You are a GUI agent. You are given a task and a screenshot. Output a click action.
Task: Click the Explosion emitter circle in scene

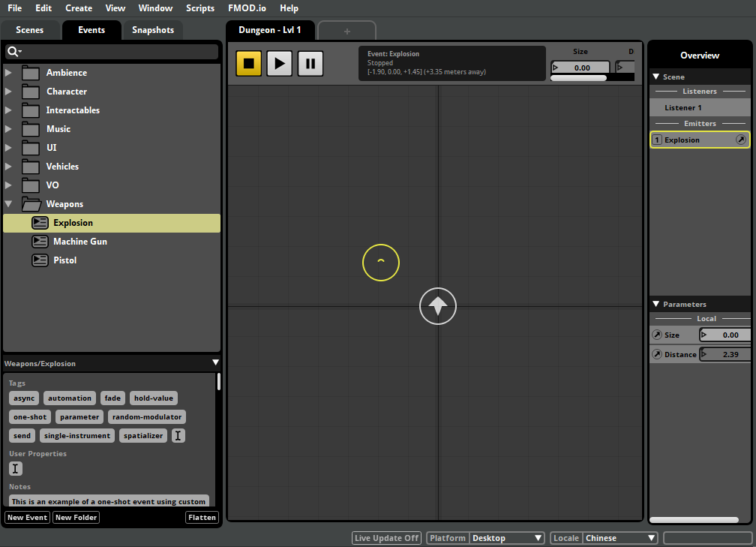(x=381, y=262)
